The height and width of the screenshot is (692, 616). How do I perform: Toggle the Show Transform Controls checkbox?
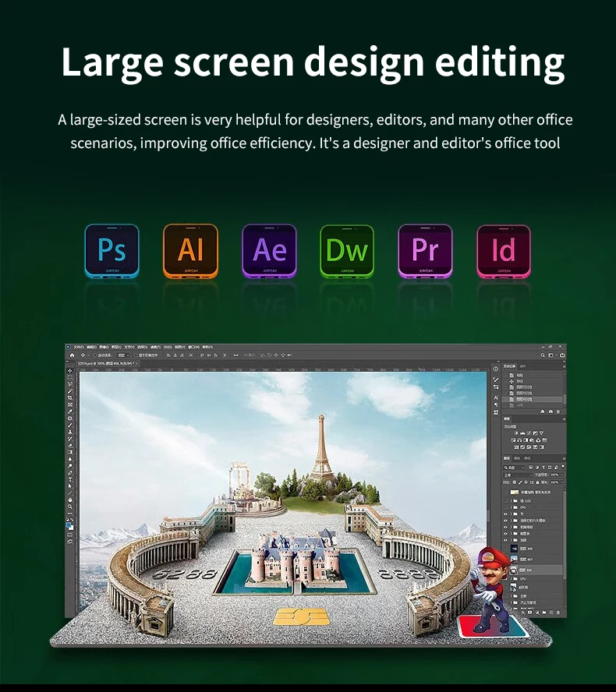point(136,355)
